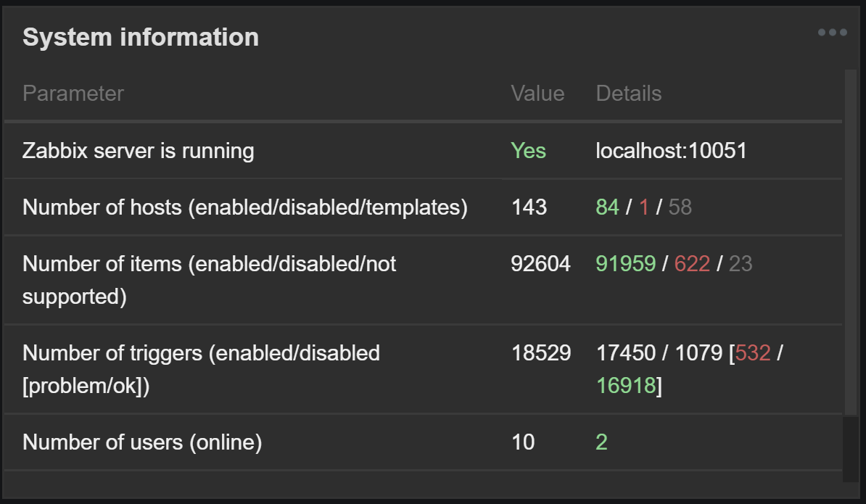
Task: Click not supported items count 23
Action: (x=741, y=264)
